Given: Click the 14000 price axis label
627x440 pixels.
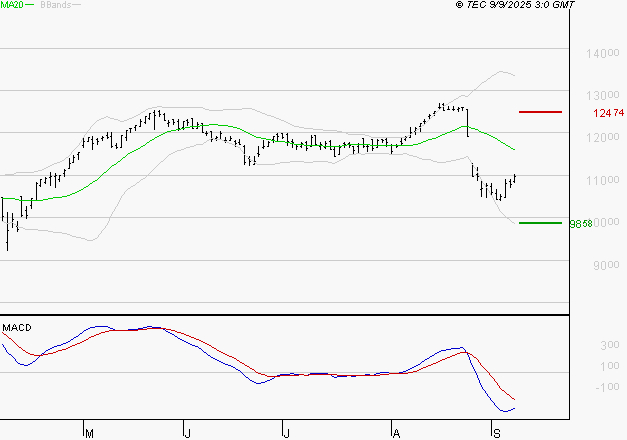Looking at the screenshot, I should [603, 53].
